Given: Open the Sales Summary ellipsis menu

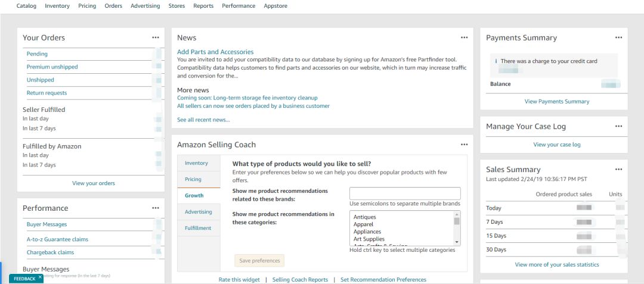Looking at the screenshot, I should (x=619, y=169).
